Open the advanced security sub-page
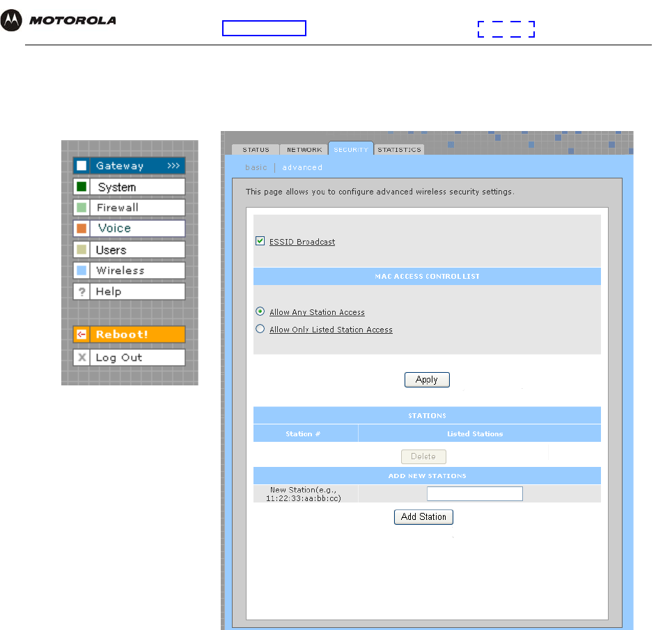 302,167
